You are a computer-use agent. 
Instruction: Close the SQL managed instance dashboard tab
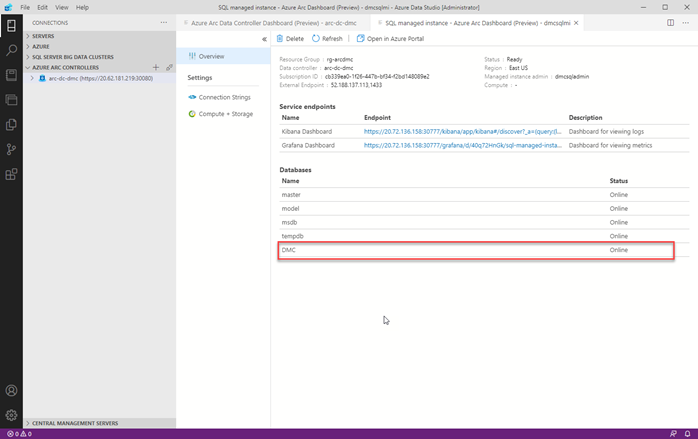click(x=576, y=23)
